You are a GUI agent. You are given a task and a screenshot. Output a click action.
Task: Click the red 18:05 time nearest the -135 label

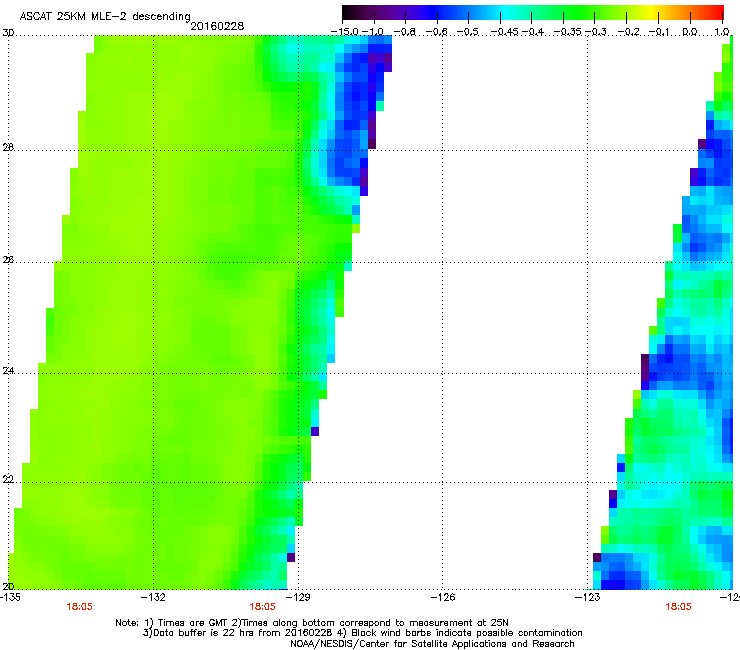pyautogui.click(x=79, y=607)
